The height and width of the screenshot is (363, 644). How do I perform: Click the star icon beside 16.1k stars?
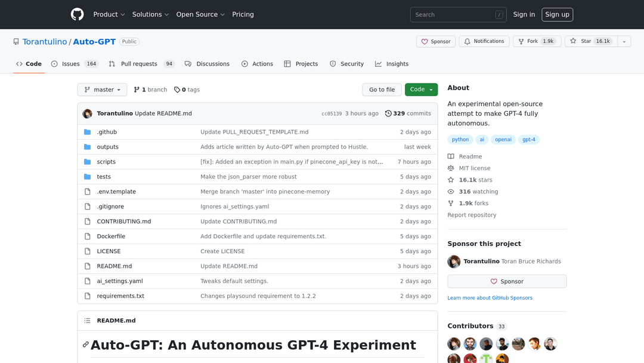click(451, 180)
